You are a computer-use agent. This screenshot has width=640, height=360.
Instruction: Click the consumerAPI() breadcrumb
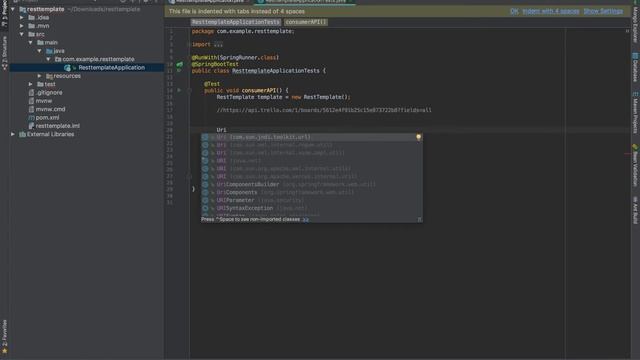click(305, 22)
